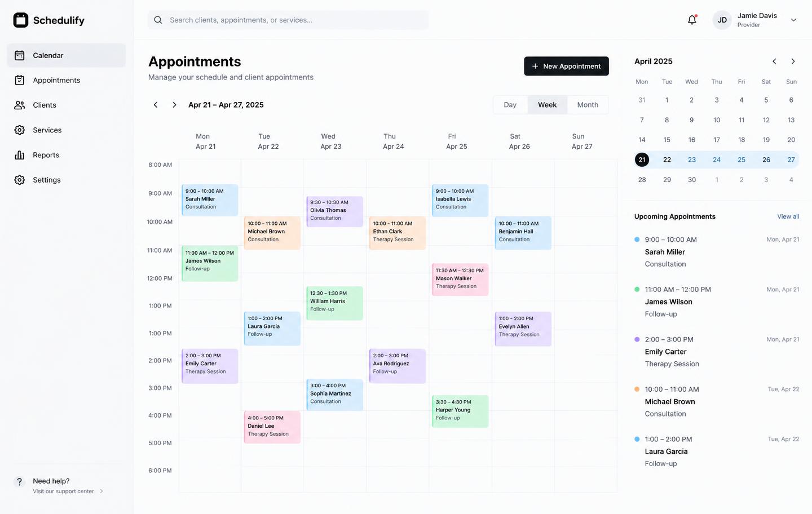The width and height of the screenshot is (812, 514).
Task: Open James Wilson follow-up calendar event
Action: [210, 263]
